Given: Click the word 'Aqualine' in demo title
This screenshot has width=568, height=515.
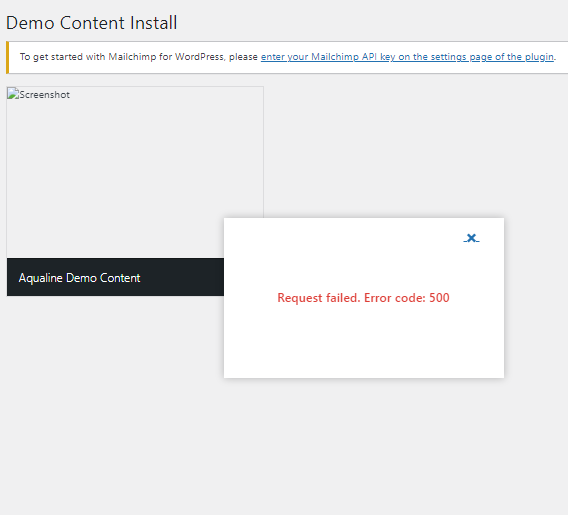Looking at the screenshot, I should (x=41, y=278).
